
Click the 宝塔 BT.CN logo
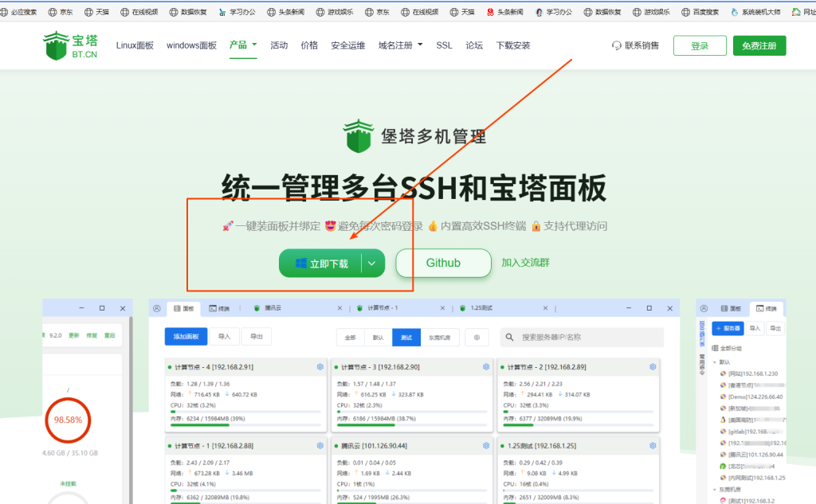(69, 45)
